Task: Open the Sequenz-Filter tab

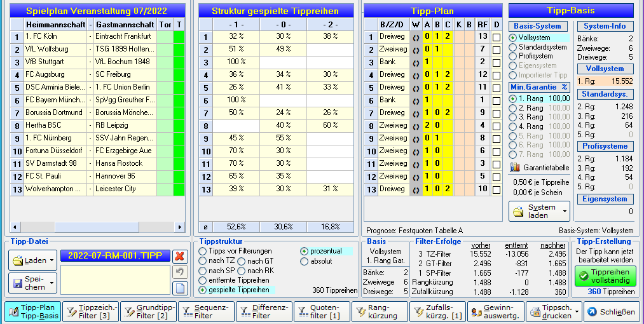Action: (x=207, y=312)
